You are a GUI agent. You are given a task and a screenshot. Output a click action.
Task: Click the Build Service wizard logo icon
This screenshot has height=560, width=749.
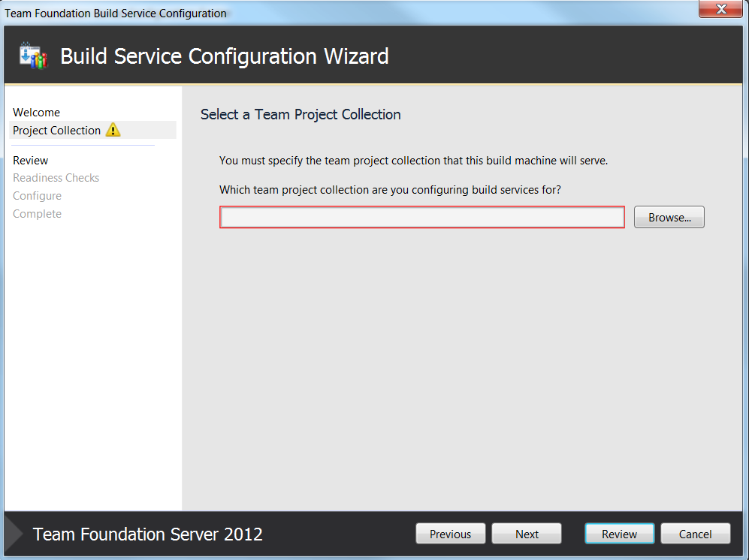click(x=34, y=56)
